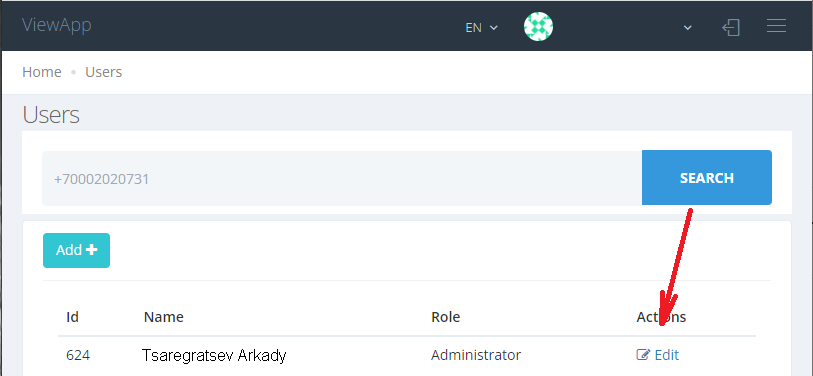Sort by the Id column header
The height and width of the screenshot is (376, 813).
[x=73, y=317]
